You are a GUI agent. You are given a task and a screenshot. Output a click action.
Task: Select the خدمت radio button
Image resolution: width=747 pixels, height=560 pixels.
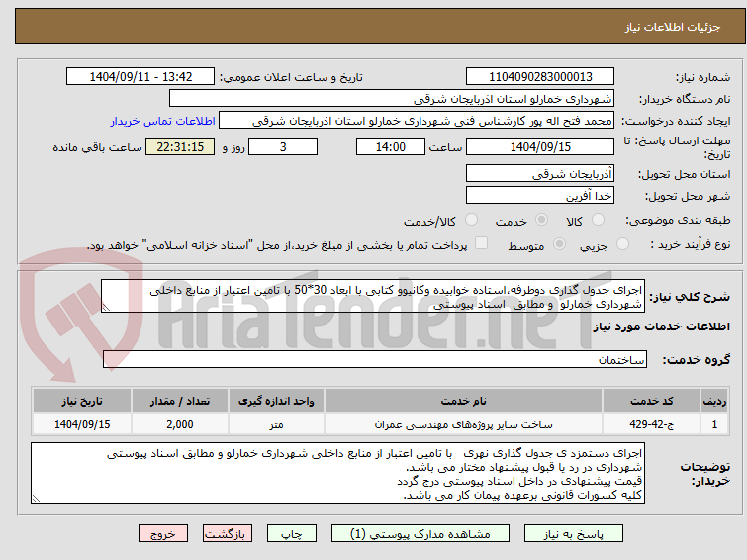pyautogui.click(x=541, y=220)
